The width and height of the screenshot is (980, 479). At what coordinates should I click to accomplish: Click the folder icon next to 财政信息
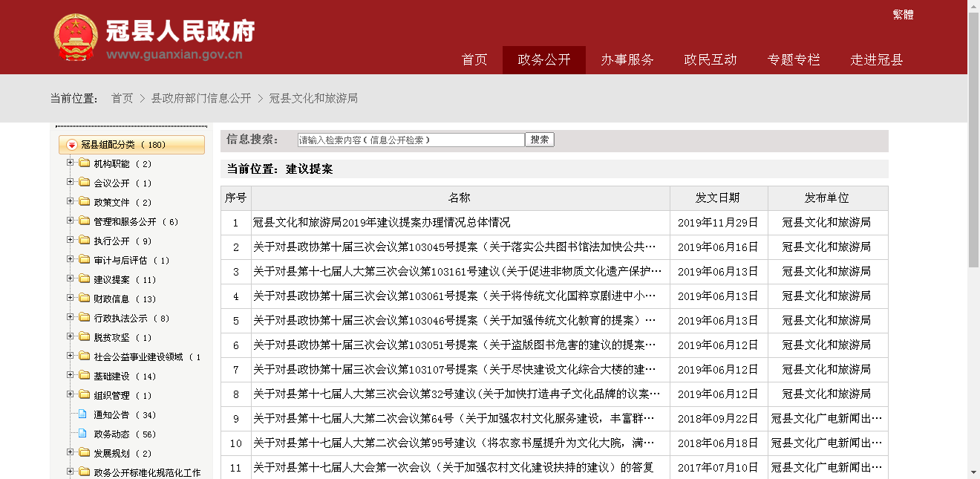pos(84,299)
